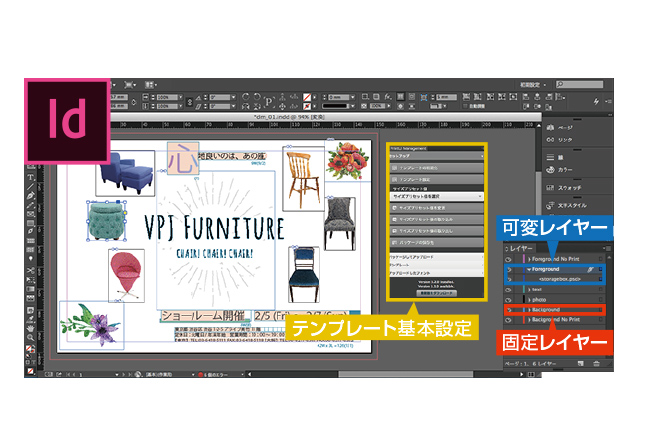
Task: Select the Hand tool in the toolbox
Action: pos(30,328)
